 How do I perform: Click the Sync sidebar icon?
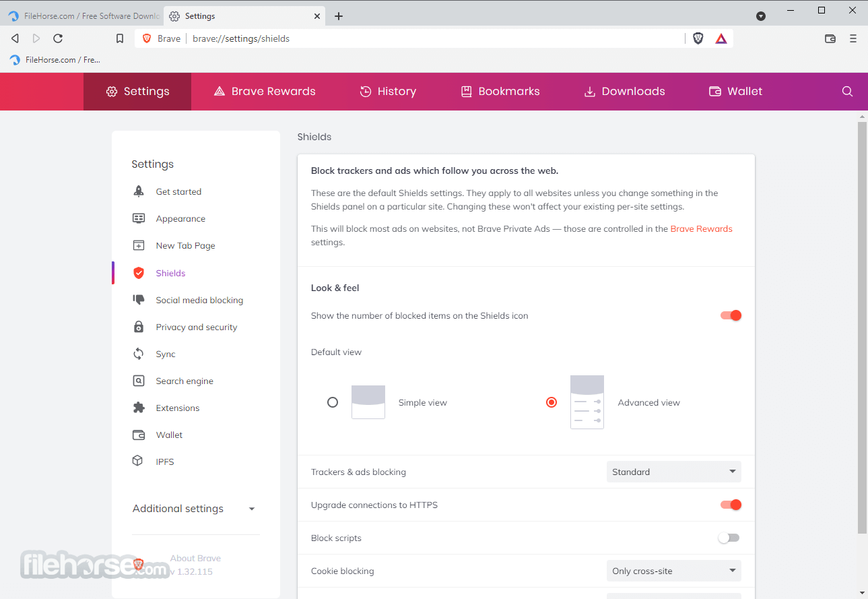[x=139, y=354]
